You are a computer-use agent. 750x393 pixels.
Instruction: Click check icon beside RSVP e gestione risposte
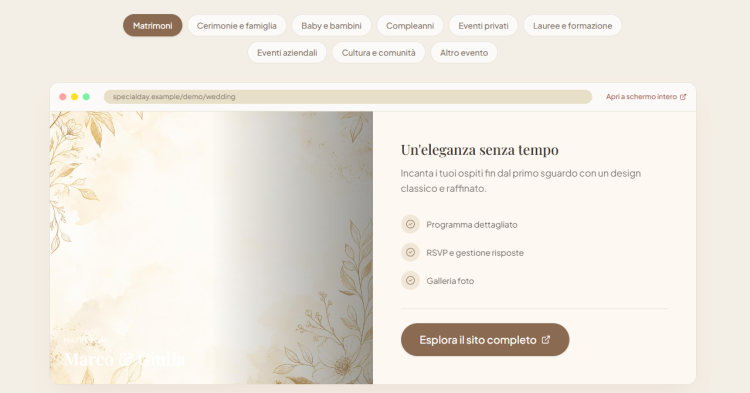410,252
